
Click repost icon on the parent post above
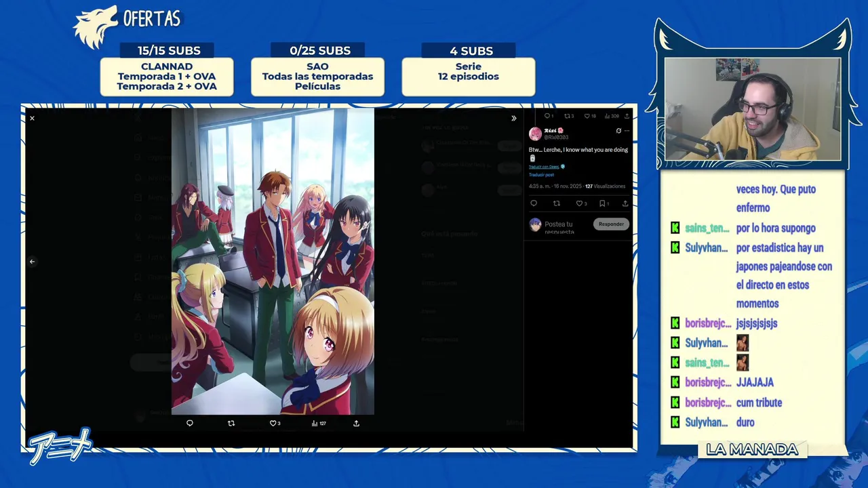click(x=569, y=116)
